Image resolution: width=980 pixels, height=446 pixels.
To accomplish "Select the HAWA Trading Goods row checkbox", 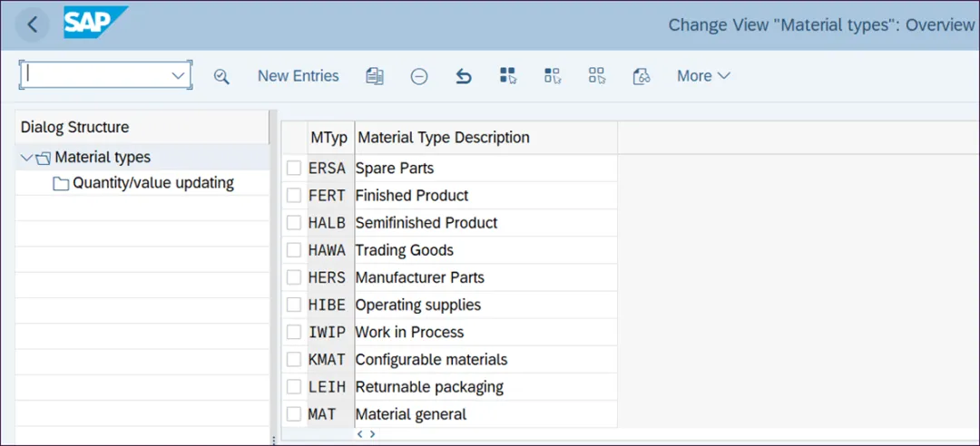I will (x=294, y=250).
